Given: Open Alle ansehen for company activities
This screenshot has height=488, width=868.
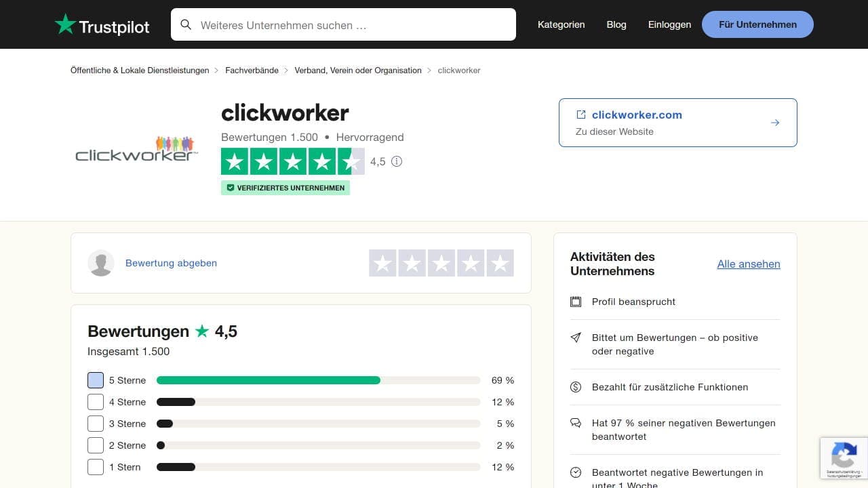Looking at the screenshot, I should pyautogui.click(x=749, y=264).
